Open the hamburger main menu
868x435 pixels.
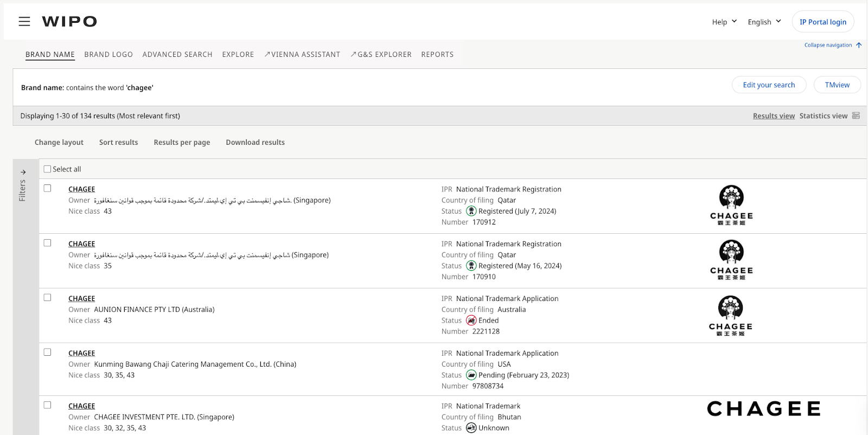[x=24, y=21]
